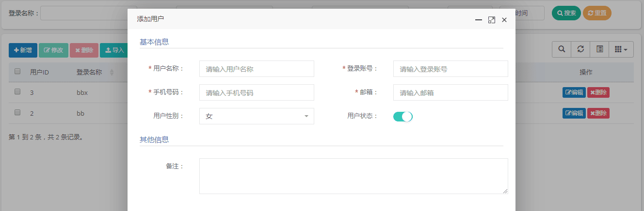Click the blue 新增 button
Image resolution: width=644 pixels, height=211 pixels.
pyautogui.click(x=23, y=50)
